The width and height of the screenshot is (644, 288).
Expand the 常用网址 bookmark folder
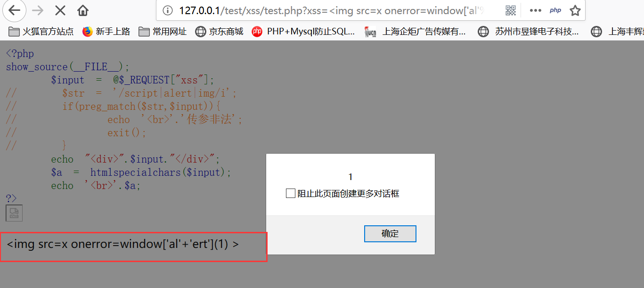(x=163, y=32)
